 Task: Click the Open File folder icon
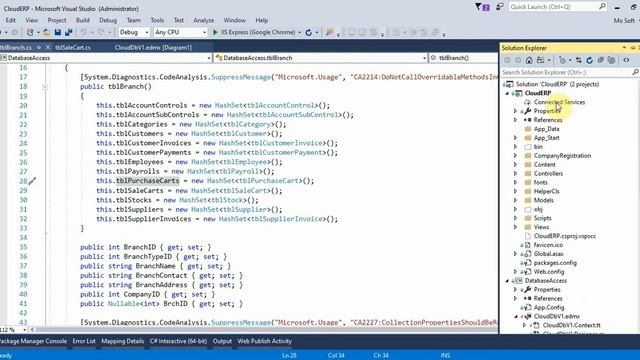47,32
